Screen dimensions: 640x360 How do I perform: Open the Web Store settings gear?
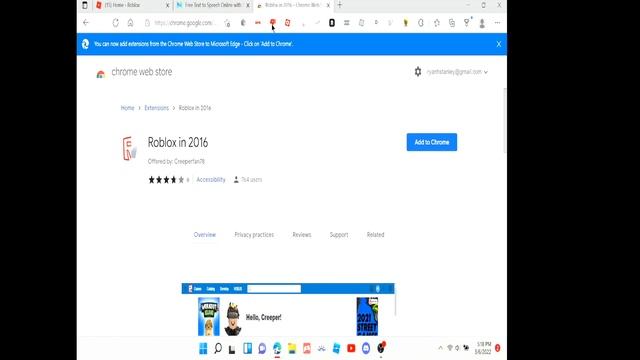418,72
